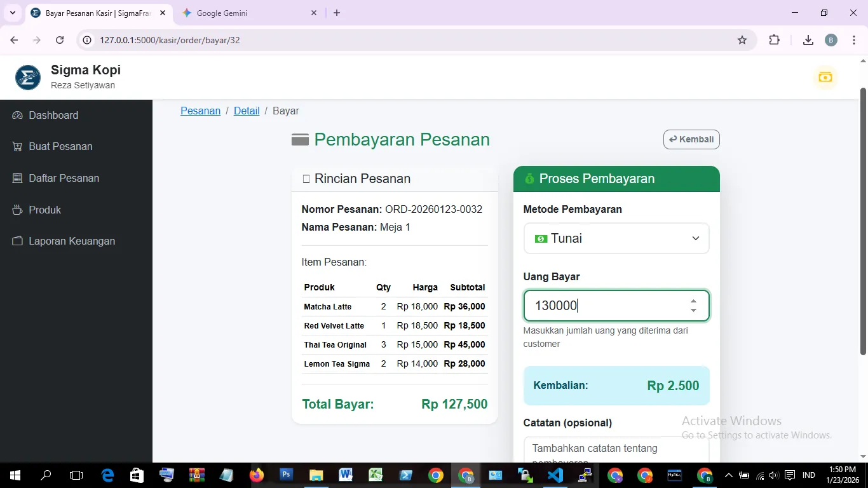Open MySQL app from the taskbar

pyautogui.click(x=675, y=475)
